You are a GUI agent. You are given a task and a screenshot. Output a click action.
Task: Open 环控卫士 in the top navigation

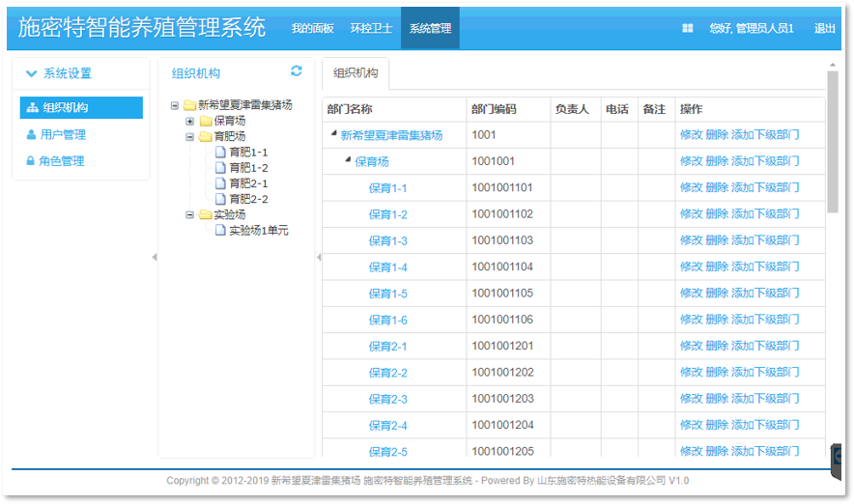pyautogui.click(x=371, y=29)
